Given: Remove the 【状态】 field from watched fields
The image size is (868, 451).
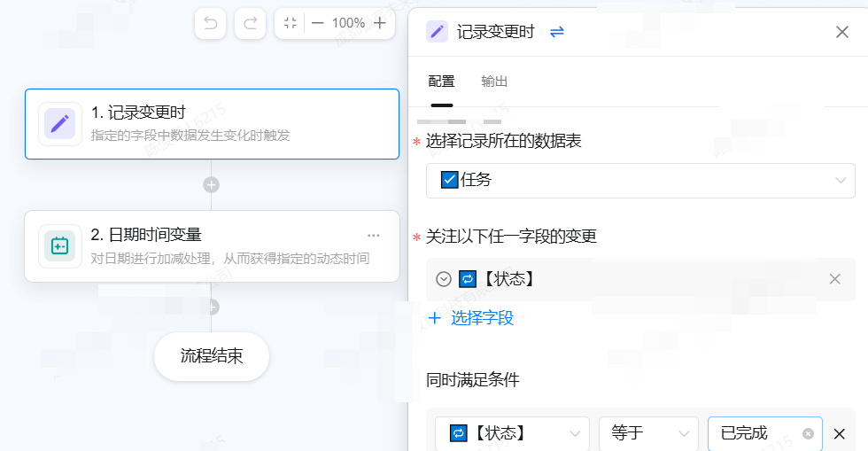Looking at the screenshot, I should click(834, 279).
